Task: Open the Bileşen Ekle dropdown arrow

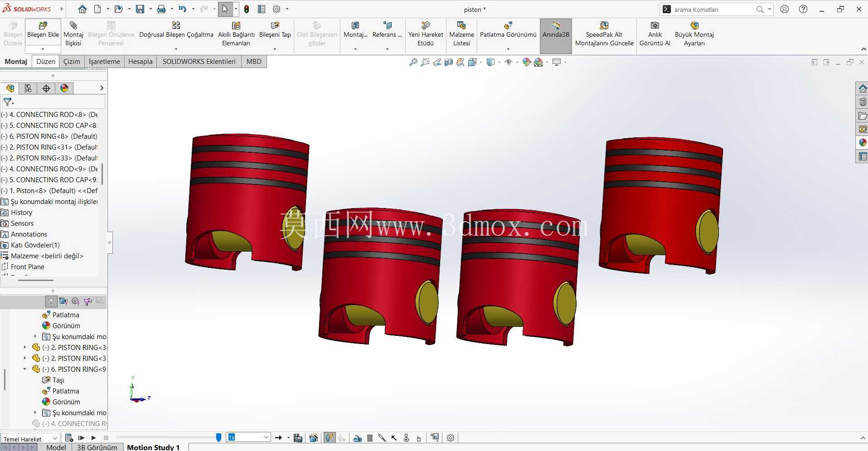Action: 43,49
